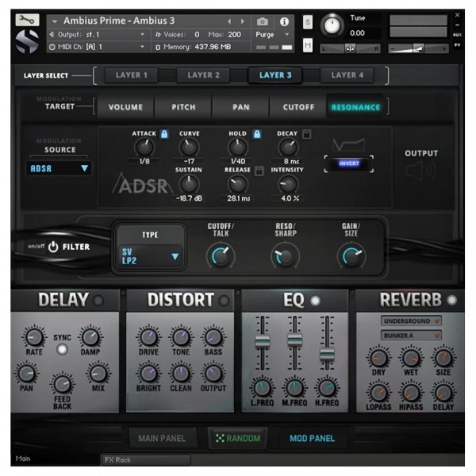Click the Layer 3 button
This screenshot has width=476, height=476.
(x=275, y=75)
